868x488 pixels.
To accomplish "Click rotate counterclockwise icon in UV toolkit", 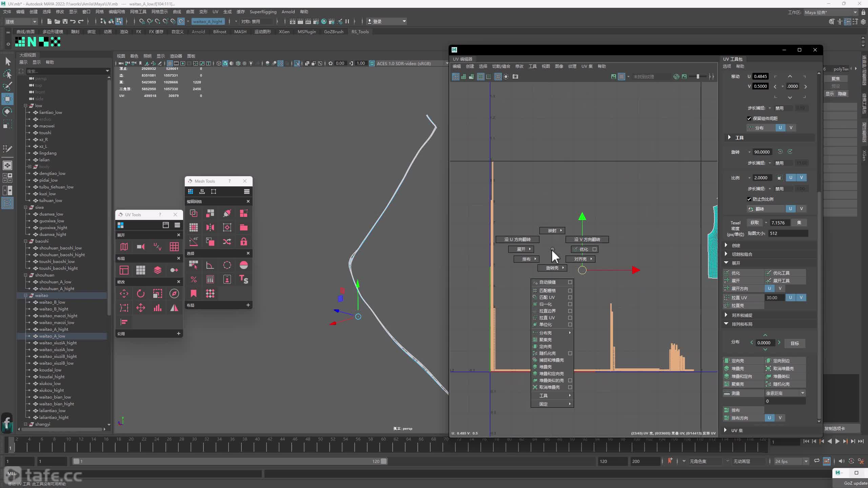I will click(780, 152).
